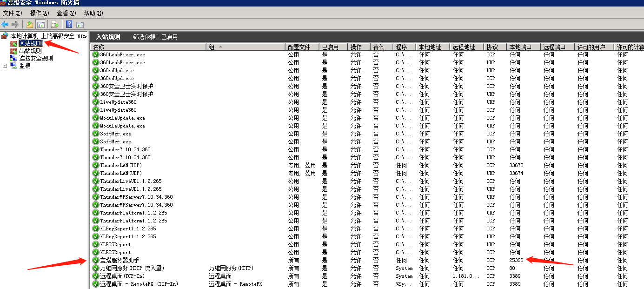Click the 筛选依据: 已启用 filter label

pos(155,37)
